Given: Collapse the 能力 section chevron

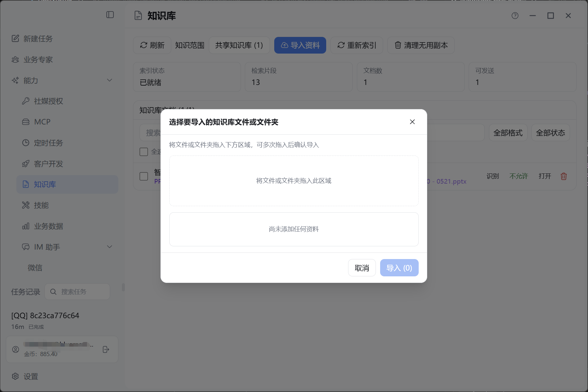Looking at the screenshot, I should pos(110,80).
